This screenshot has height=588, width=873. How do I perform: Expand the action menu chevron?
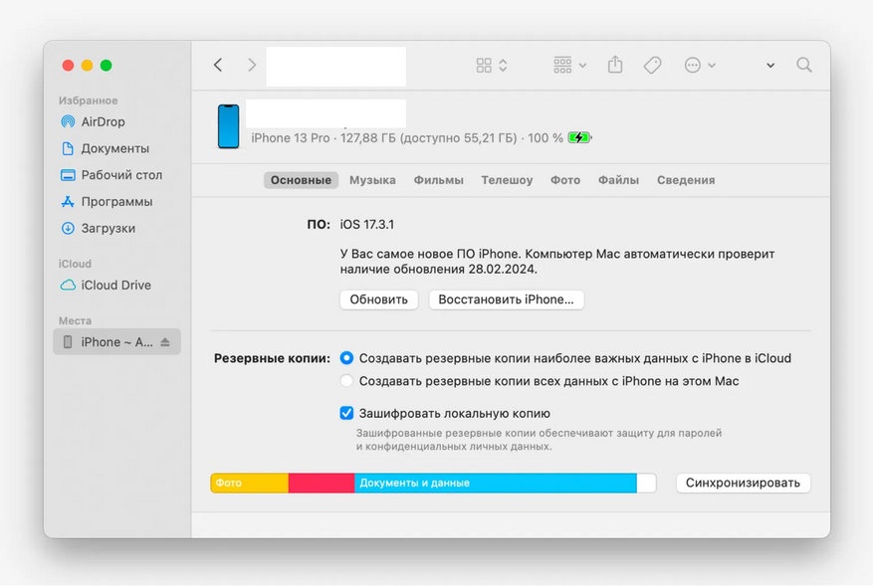pyautogui.click(x=712, y=66)
